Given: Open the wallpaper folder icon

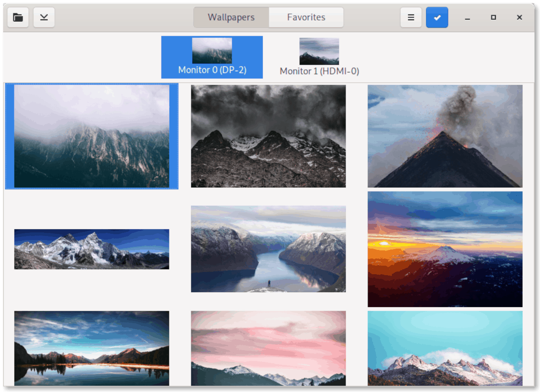Looking at the screenshot, I should click(x=18, y=18).
